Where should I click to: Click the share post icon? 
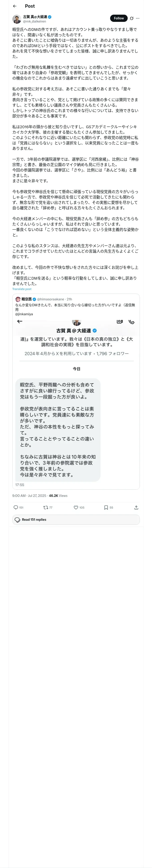tap(136, 507)
